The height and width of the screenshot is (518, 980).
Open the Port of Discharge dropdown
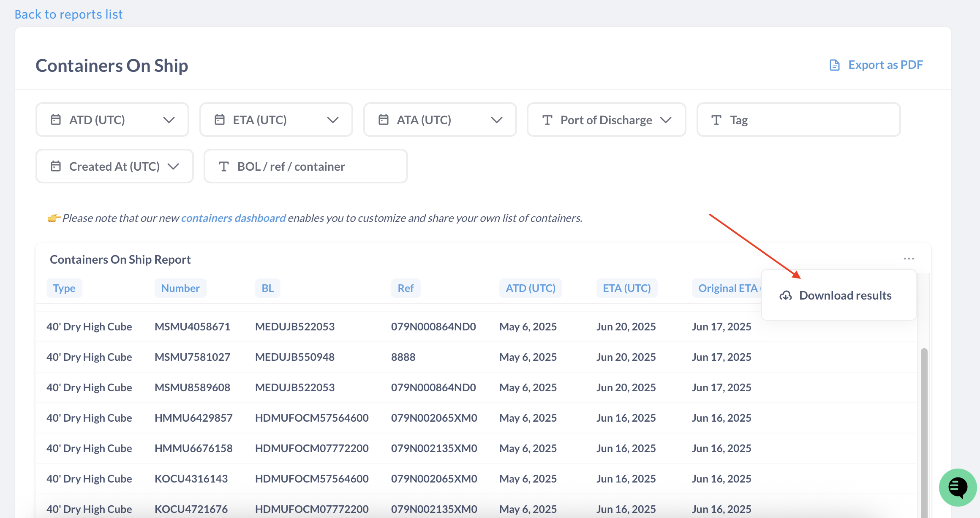665,120
